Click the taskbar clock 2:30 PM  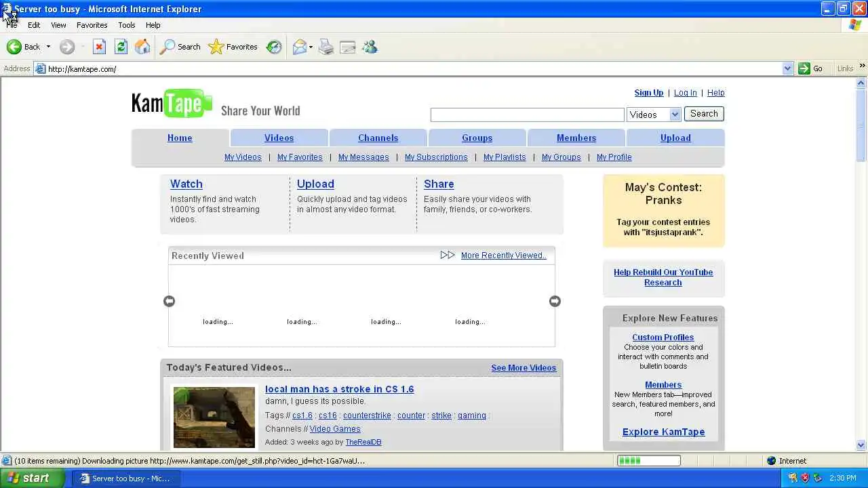tap(842, 478)
